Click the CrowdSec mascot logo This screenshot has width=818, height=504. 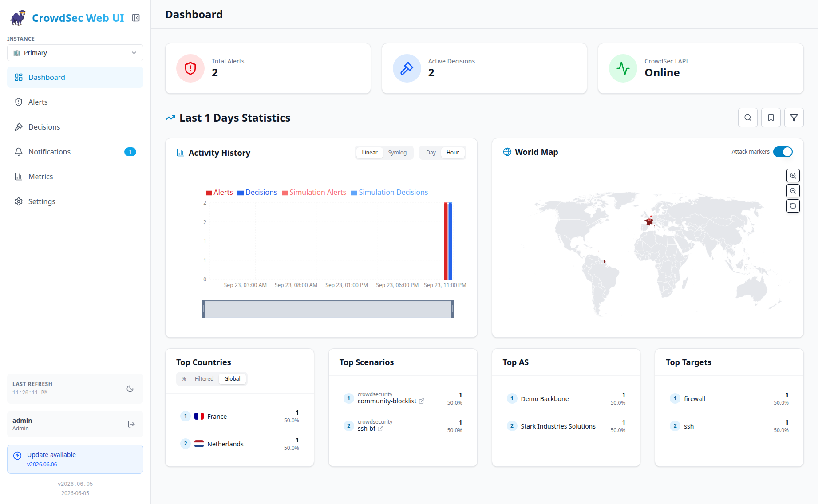(18, 18)
